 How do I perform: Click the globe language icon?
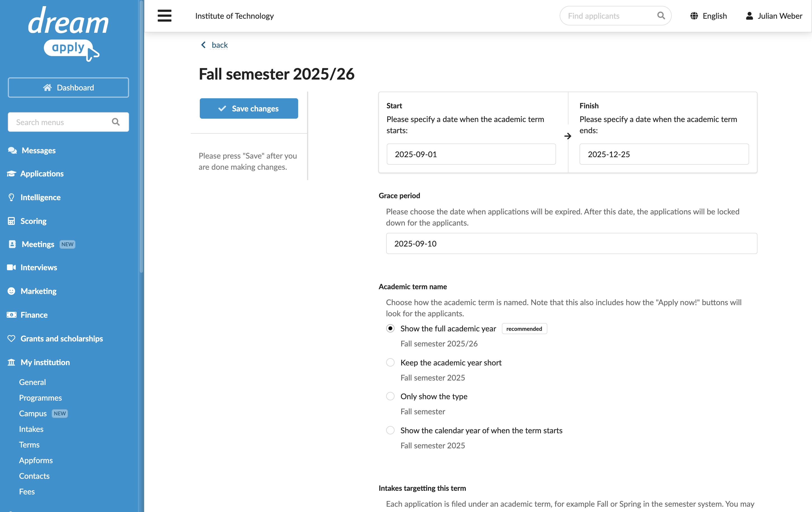(694, 16)
